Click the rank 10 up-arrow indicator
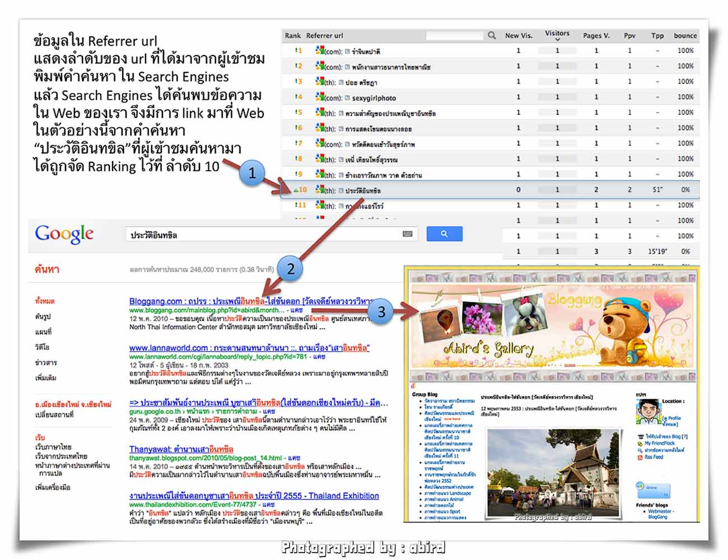 (x=296, y=190)
